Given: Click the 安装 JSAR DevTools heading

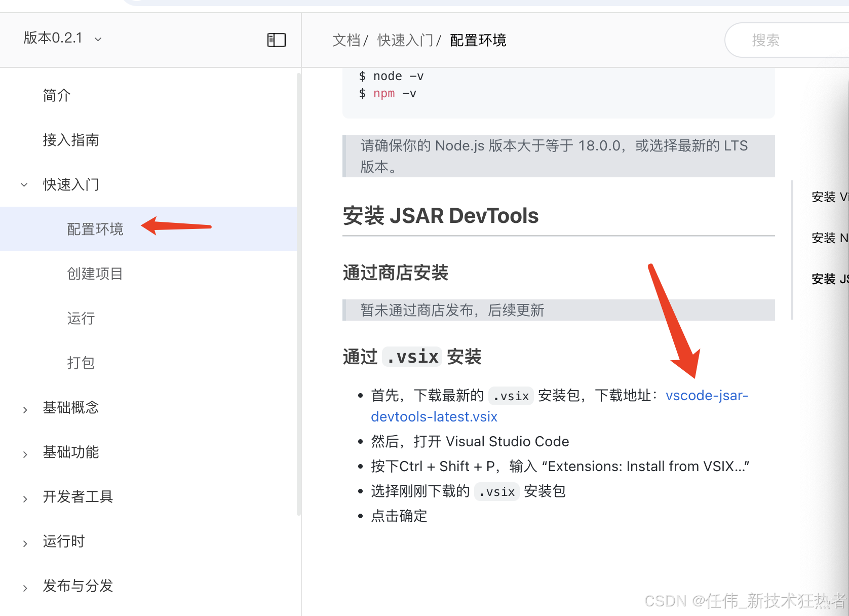Looking at the screenshot, I should [x=441, y=216].
